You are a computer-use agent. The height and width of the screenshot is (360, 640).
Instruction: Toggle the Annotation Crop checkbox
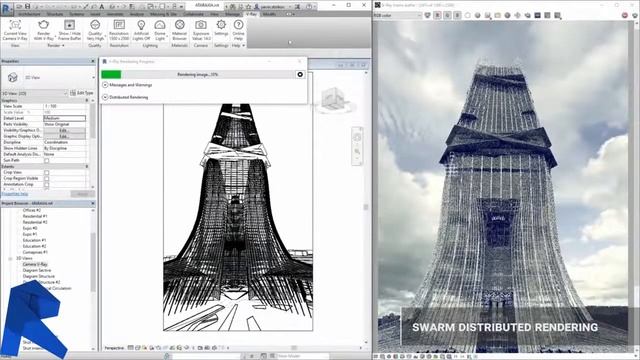(x=47, y=184)
